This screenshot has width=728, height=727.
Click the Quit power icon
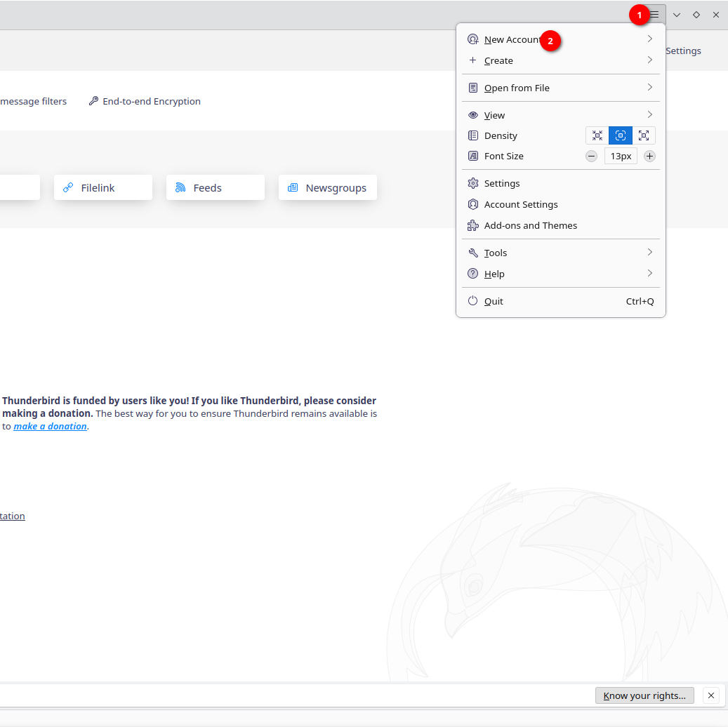coord(472,301)
